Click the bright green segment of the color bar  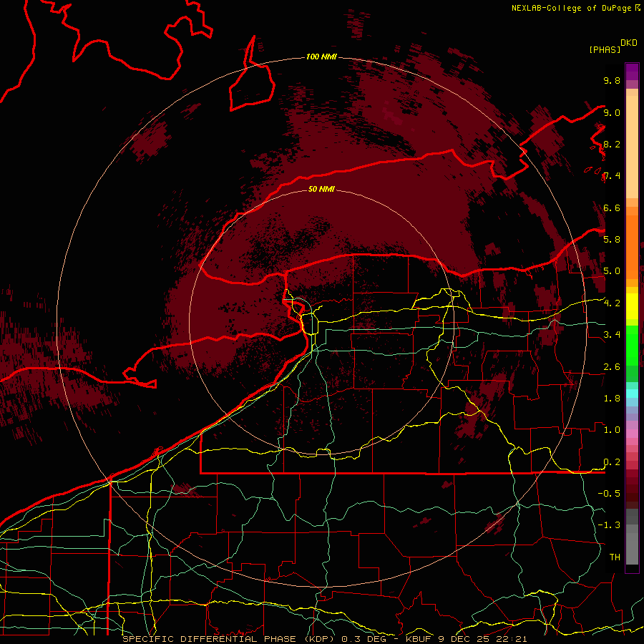click(632, 345)
